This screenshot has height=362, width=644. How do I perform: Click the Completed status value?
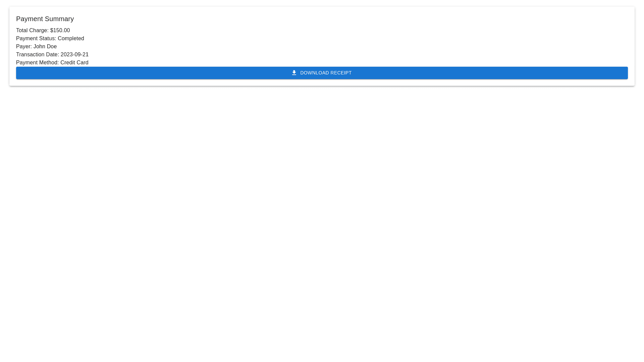71,39
